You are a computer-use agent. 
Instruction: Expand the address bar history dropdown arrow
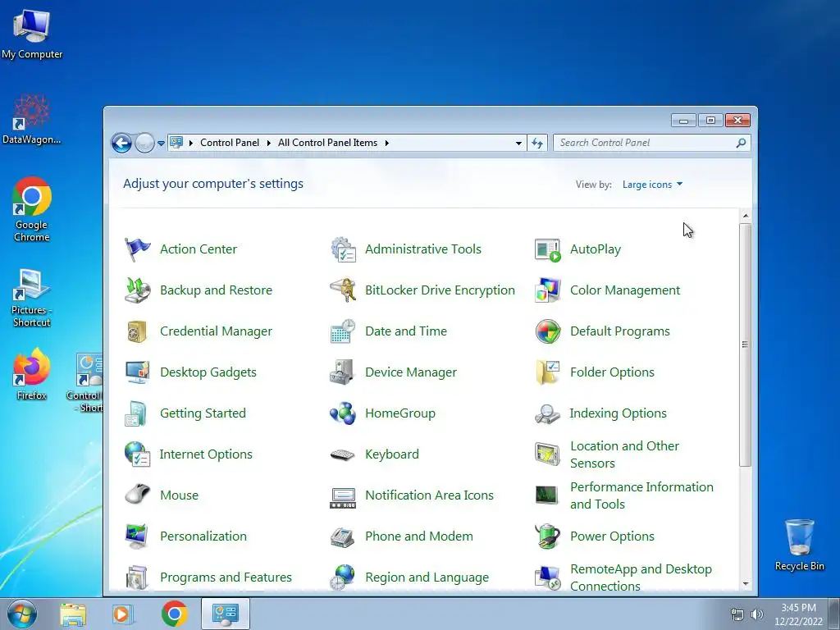518,143
